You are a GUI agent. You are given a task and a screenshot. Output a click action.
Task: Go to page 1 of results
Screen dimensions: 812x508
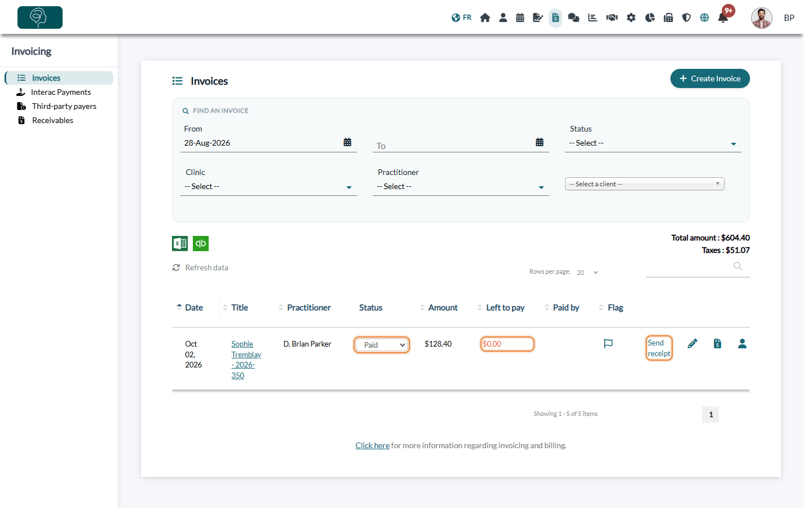coord(710,414)
